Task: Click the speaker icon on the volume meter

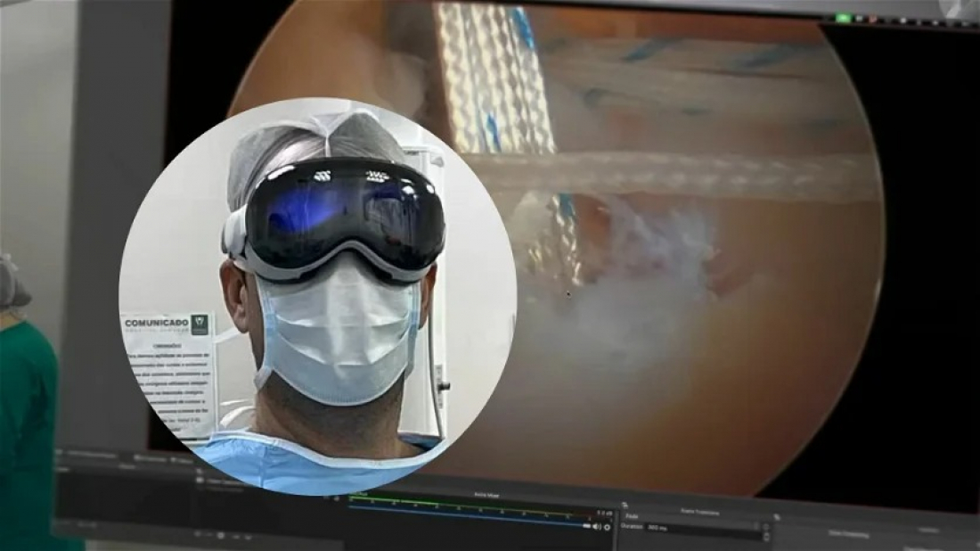Action: tap(595, 528)
